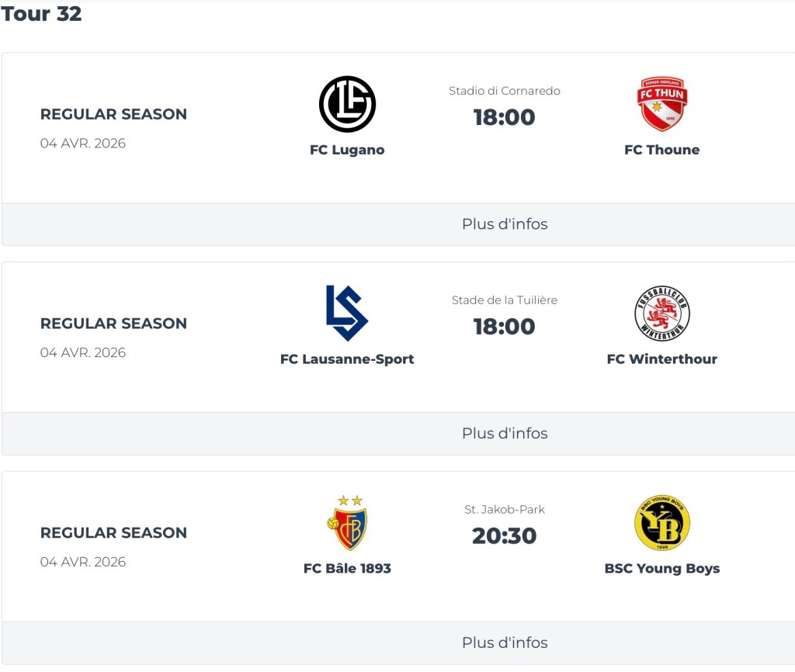
Task: Click the FC Lugano club logo
Action: tap(347, 104)
